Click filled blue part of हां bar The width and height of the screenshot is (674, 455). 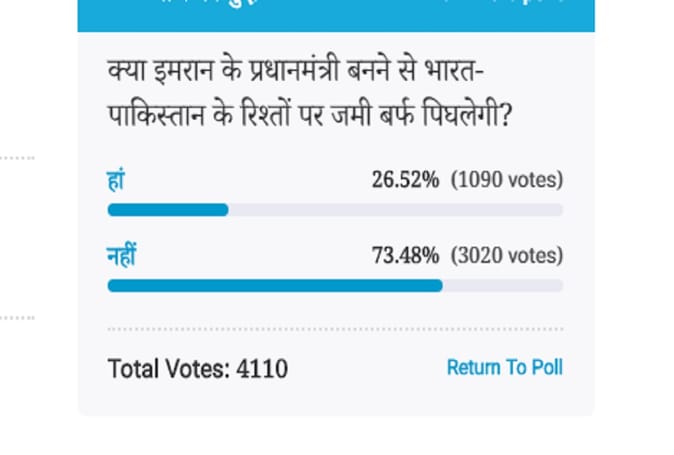click(168, 210)
